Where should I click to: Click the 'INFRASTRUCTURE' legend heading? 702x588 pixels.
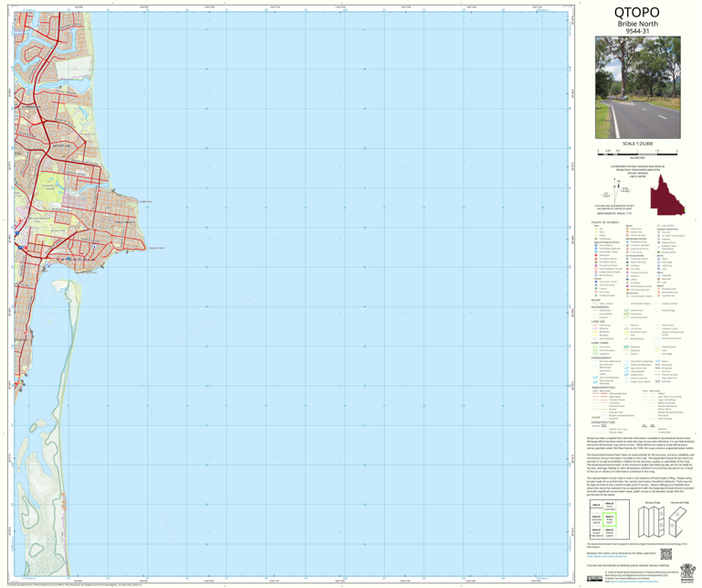tap(603, 422)
